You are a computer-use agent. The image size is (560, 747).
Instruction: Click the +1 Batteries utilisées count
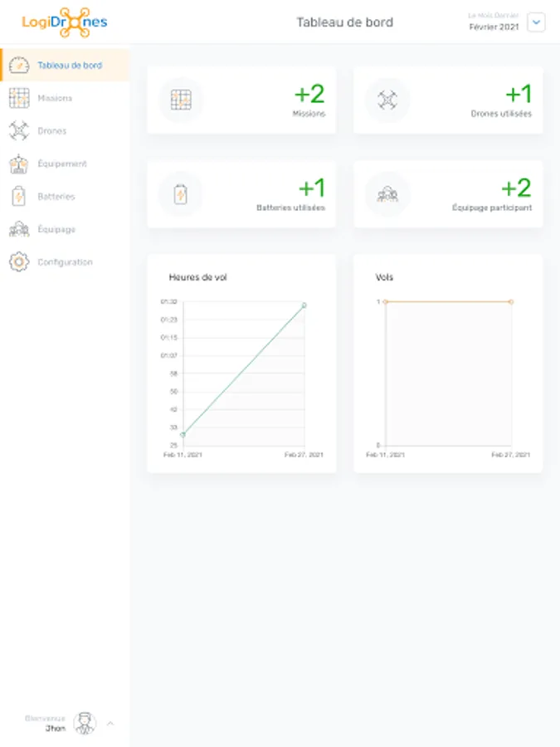click(x=312, y=188)
